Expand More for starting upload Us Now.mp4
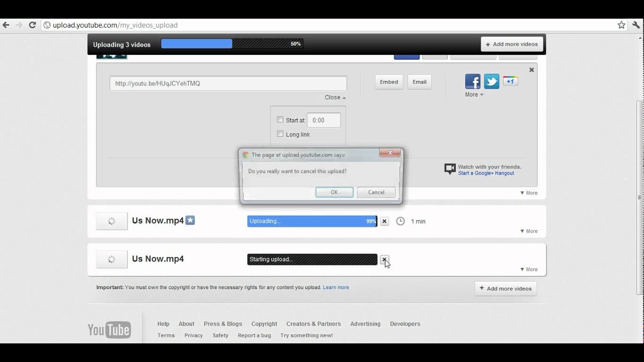 pyautogui.click(x=529, y=269)
